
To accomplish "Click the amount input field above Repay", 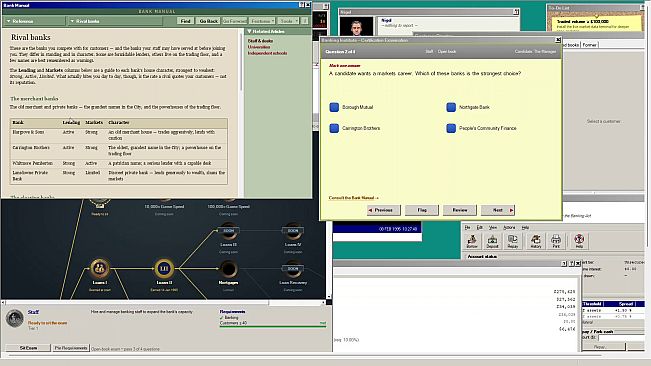I will coord(621,338).
